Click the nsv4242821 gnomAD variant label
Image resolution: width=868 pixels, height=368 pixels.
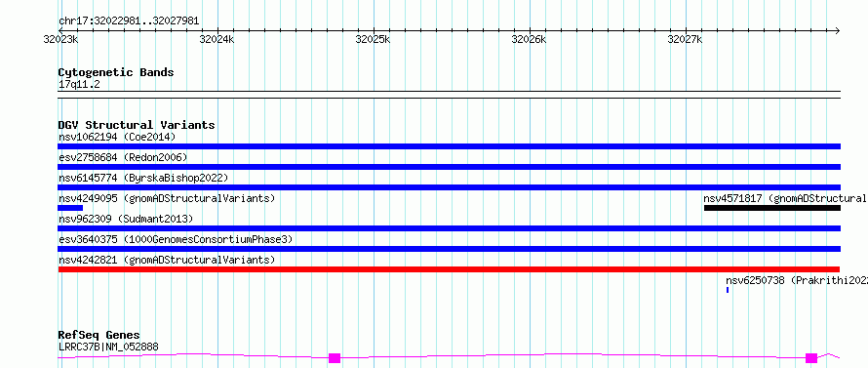pyautogui.click(x=167, y=260)
